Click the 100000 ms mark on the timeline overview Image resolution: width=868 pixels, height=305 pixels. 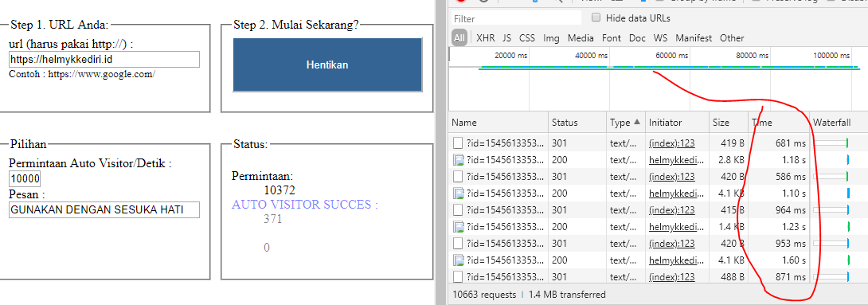[x=831, y=56]
